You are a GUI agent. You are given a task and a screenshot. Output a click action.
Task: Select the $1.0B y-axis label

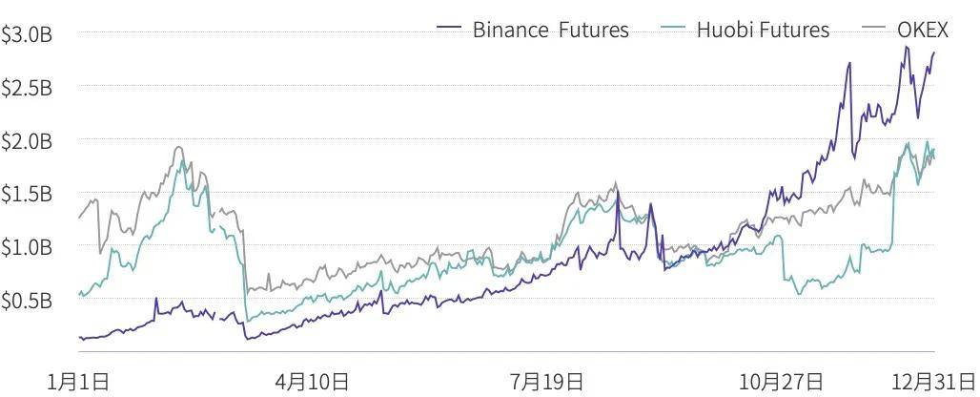tap(27, 248)
